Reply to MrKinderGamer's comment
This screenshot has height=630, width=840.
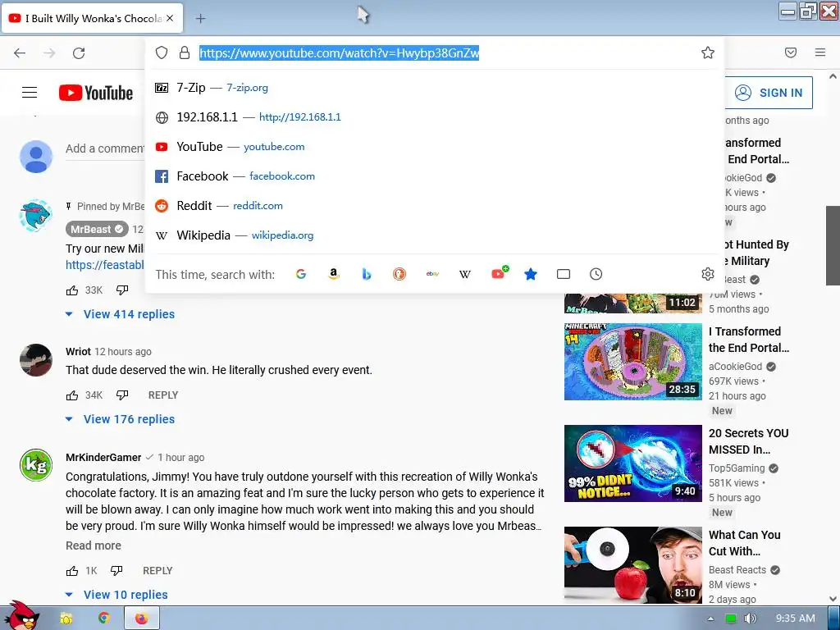(157, 571)
